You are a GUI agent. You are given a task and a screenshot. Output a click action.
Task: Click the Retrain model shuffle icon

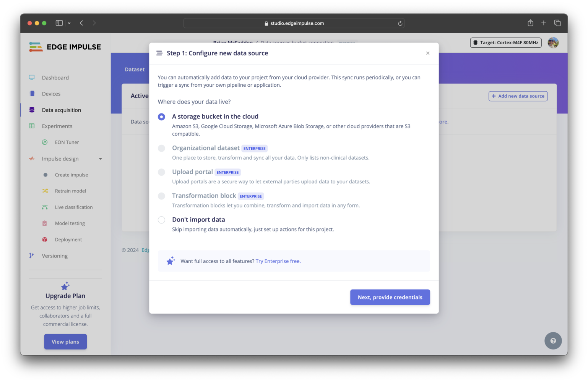coord(45,191)
